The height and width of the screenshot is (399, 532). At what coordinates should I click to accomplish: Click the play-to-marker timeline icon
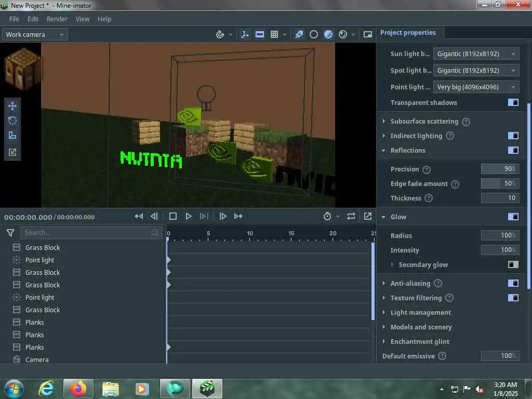point(204,216)
